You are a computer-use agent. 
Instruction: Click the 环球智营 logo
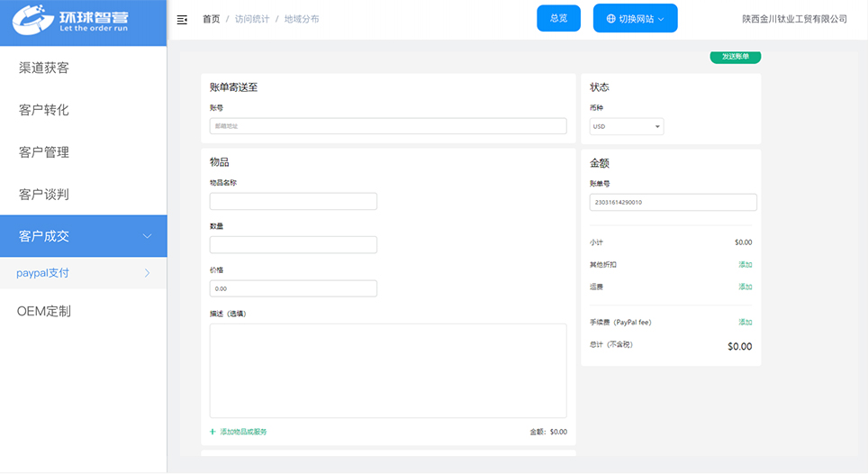pos(83,20)
